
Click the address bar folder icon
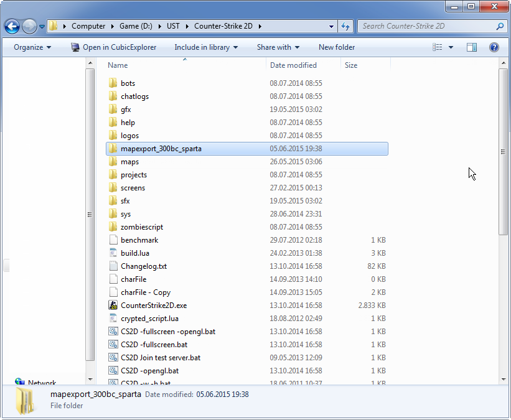pos(54,26)
